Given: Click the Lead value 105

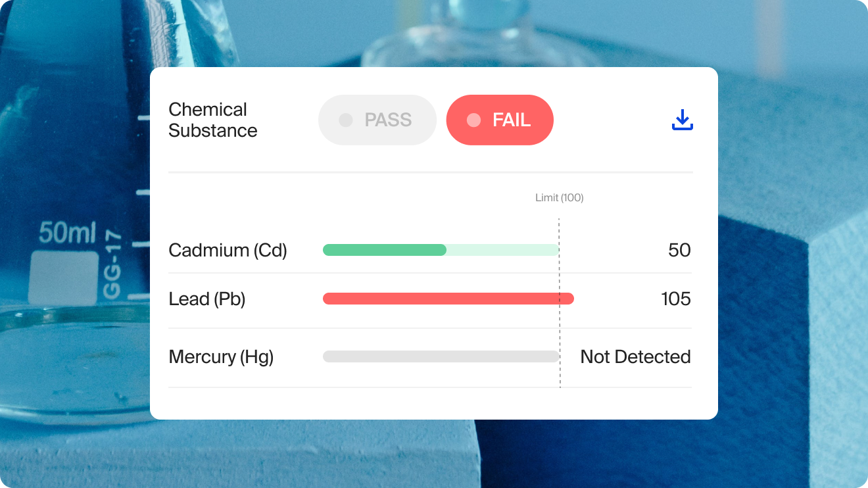Looking at the screenshot, I should 675,299.
